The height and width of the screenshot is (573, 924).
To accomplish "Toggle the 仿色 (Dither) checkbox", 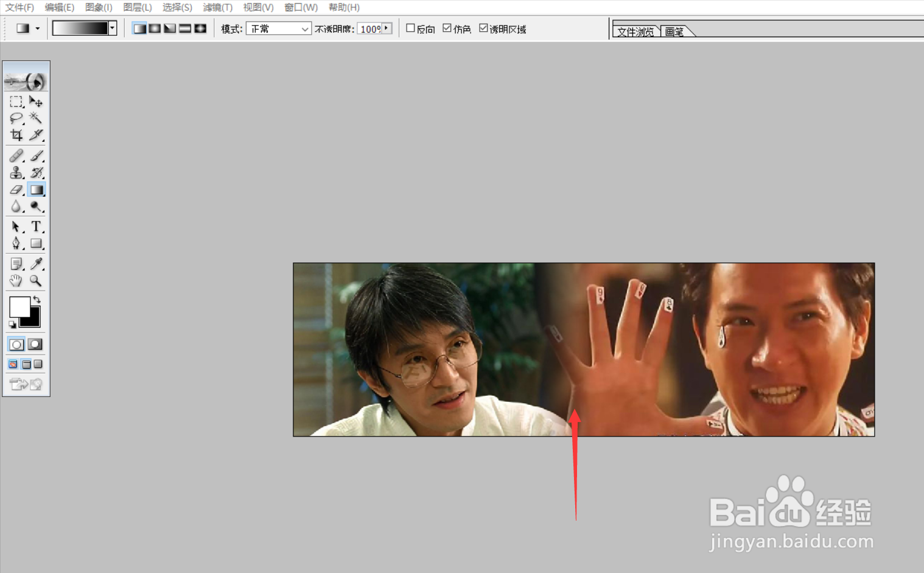I will coord(447,28).
